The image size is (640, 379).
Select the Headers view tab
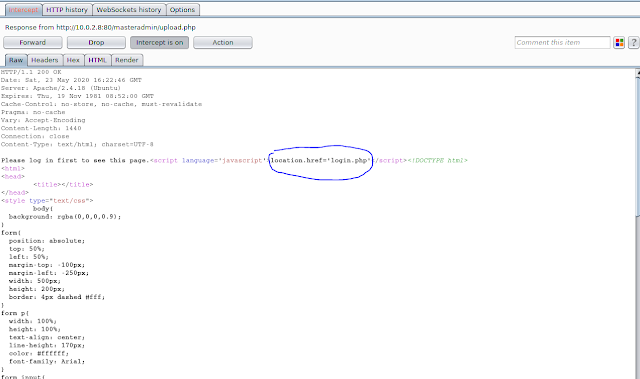tap(45, 60)
